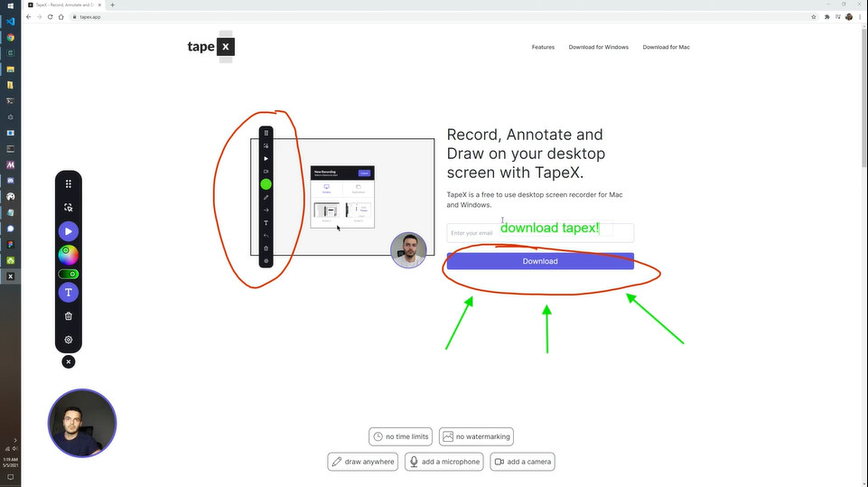Click the add a microphone badge

point(444,462)
